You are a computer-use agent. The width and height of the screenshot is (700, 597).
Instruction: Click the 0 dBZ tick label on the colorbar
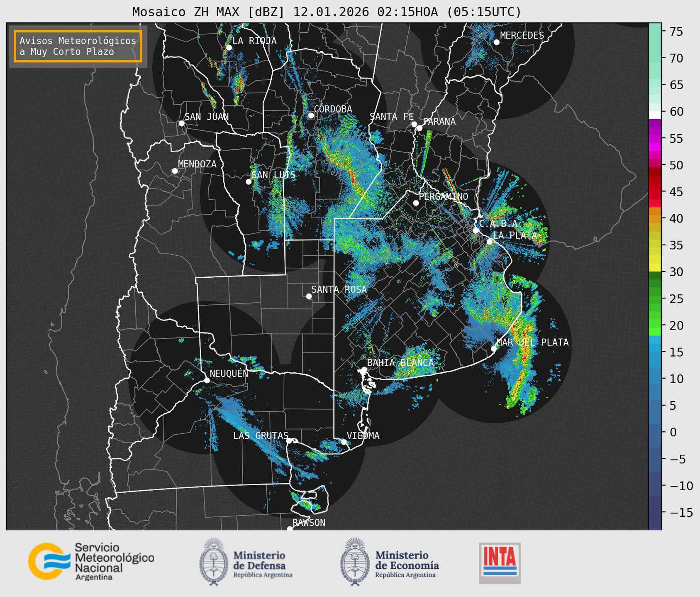click(673, 432)
